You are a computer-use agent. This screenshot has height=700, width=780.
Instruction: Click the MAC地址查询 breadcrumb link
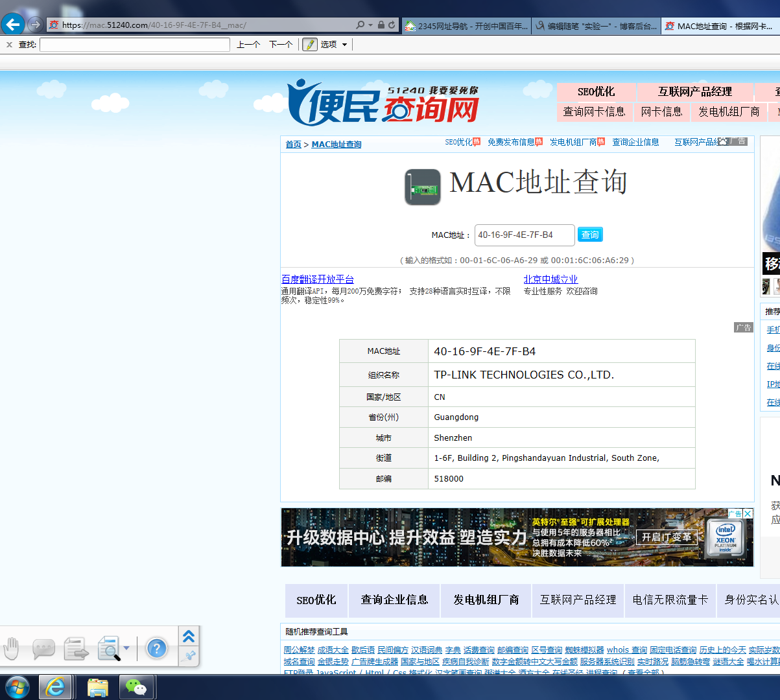[x=337, y=144]
